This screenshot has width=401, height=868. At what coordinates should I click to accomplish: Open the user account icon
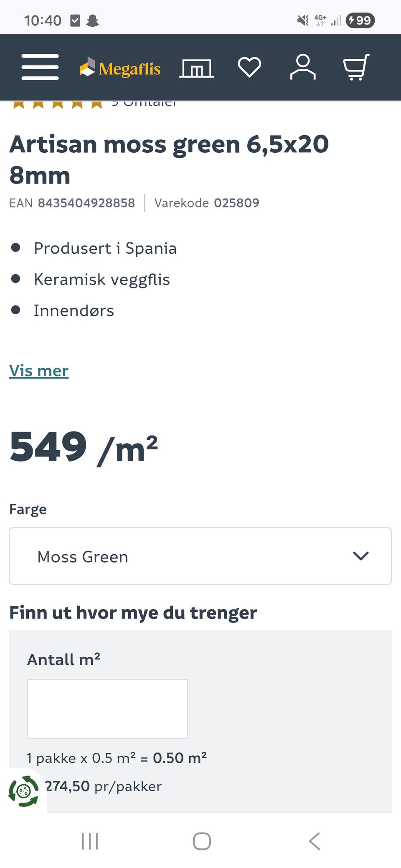click(x=303, y=67)
